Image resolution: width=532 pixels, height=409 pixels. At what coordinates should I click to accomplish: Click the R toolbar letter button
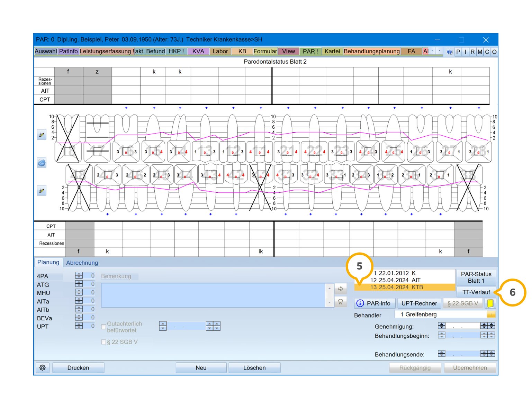(x=472, y=52)
